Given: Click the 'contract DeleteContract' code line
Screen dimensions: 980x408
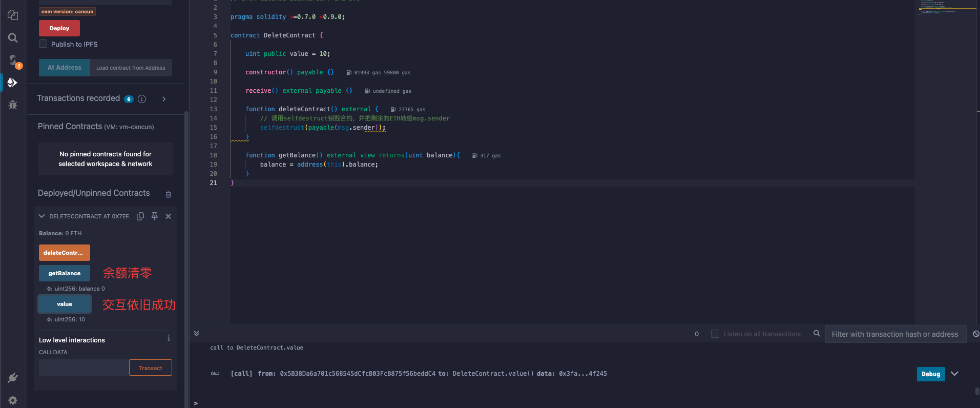Looking at the screenshot, I should [x=277, y=35].
